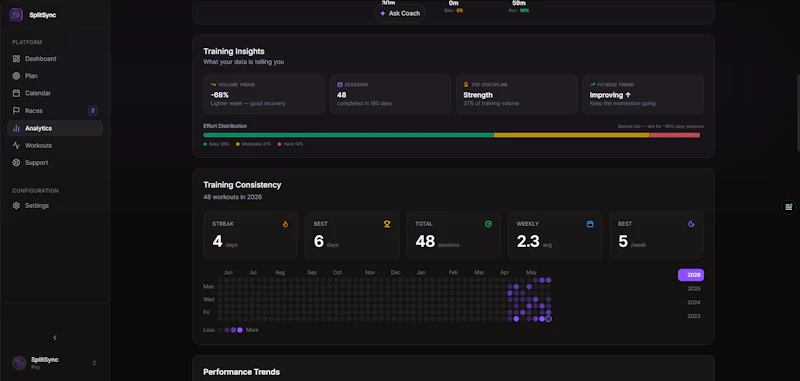Click the May month label on heatmap
The width and height of the screenshot is (800, 381).
click(531, 272)
